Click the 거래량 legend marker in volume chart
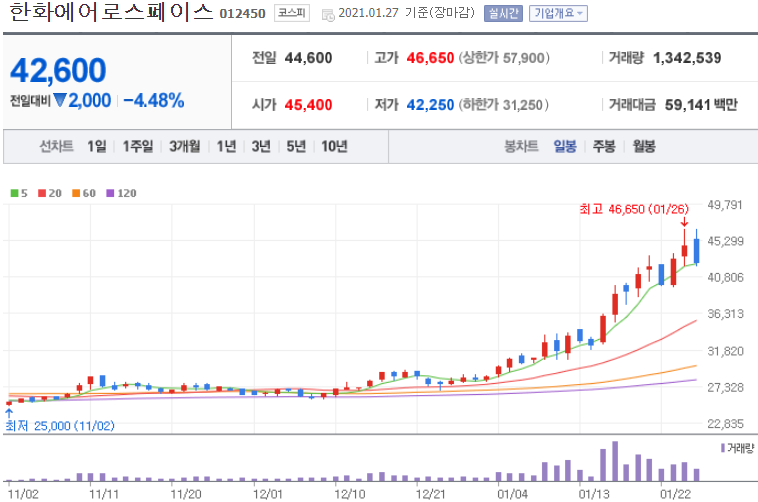 click(x=723, y=448)
